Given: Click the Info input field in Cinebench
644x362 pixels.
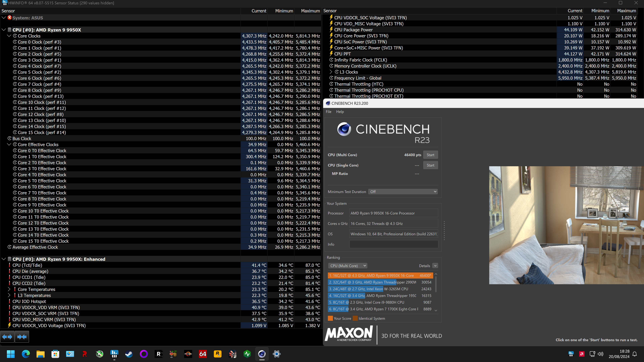Looking at the screenshot, I should pyautogui.click(x=393, y=244).
